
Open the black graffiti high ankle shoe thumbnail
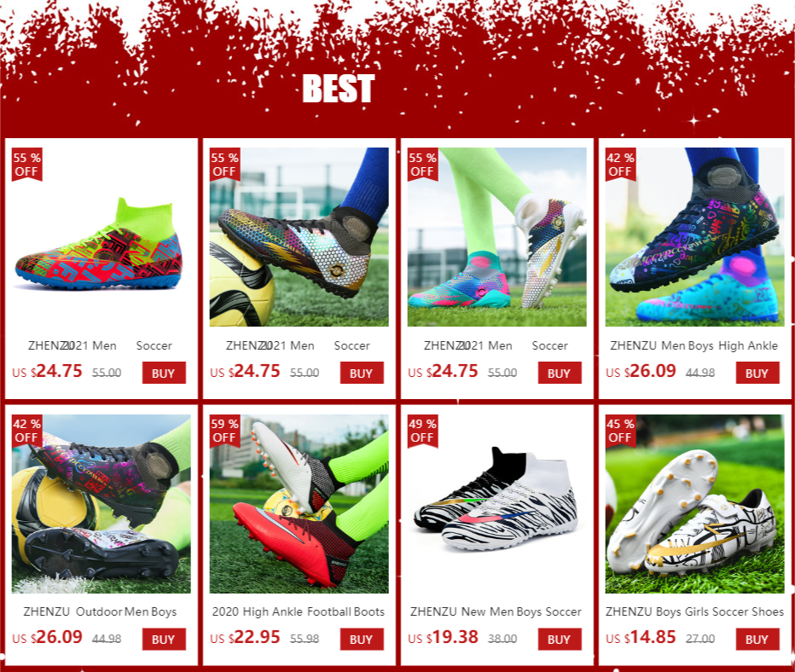[694, 237]
